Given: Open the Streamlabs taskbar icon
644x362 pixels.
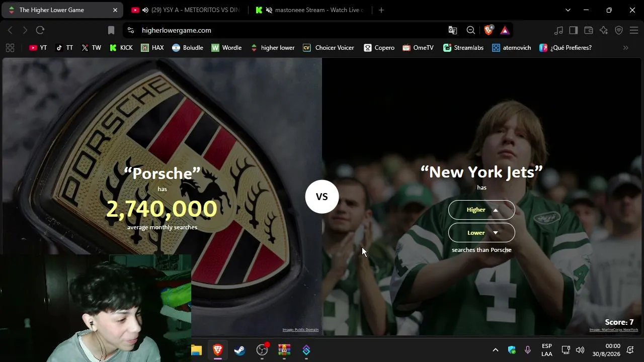Looking at the screenshot, I should point(306,350).
